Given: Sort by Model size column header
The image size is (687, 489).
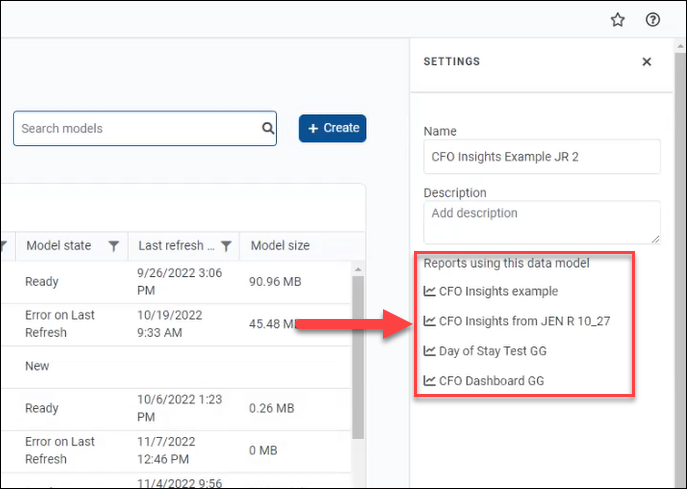Looking at the screenshot, I should pyautogui.click(x=280, y=246).
